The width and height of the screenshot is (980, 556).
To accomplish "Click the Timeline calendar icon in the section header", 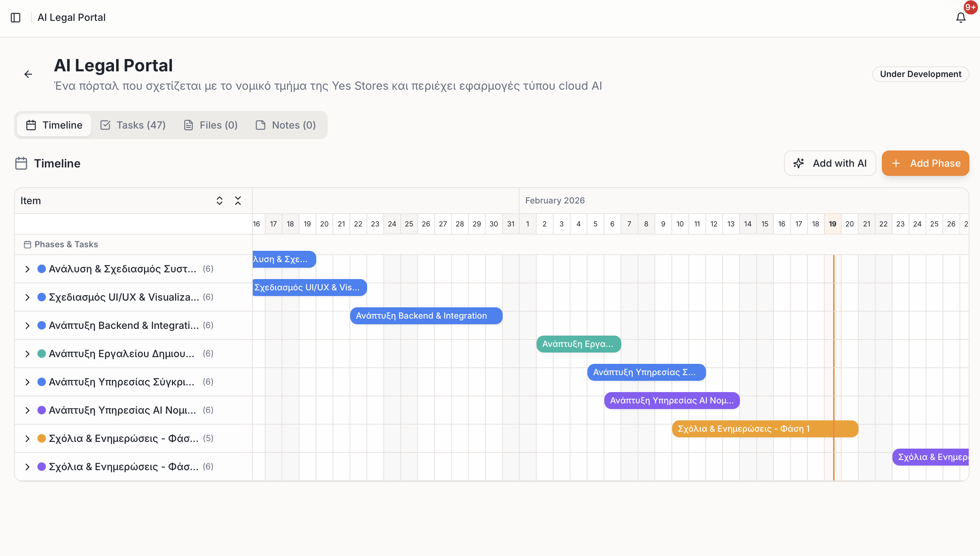I will click(x=22, y=163).
